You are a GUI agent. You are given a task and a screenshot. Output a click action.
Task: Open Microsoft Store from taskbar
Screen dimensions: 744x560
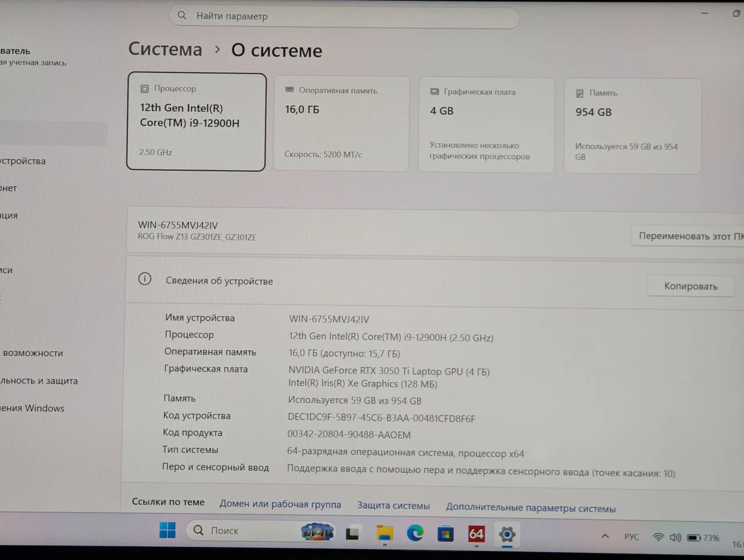[446, 533]
